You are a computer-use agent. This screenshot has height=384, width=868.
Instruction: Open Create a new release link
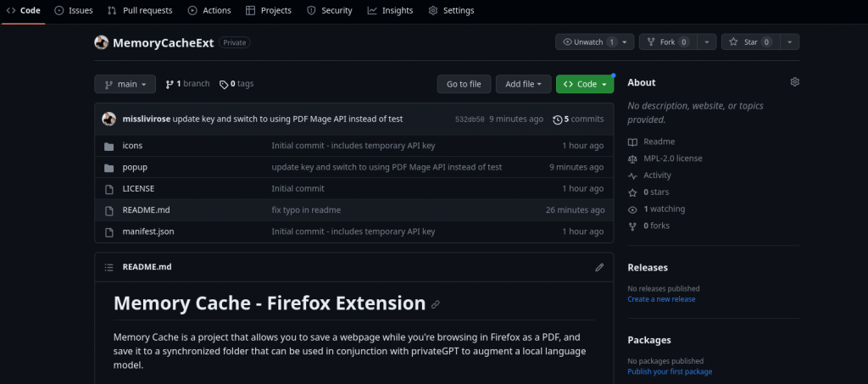(x=661, y=299)
